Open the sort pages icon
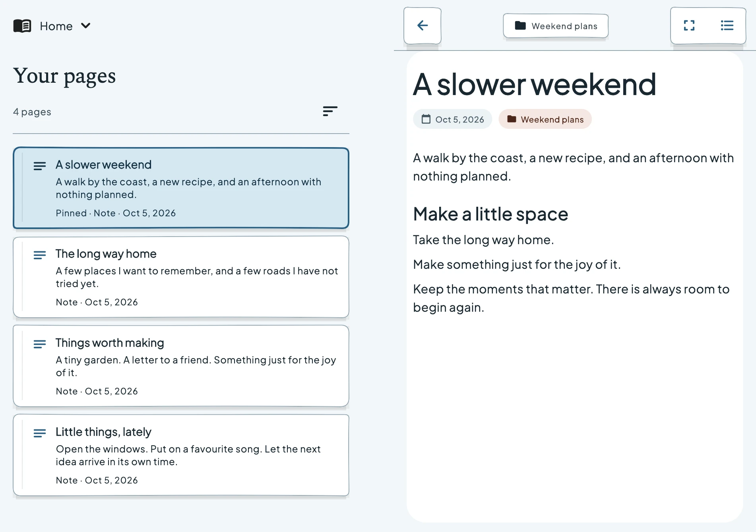 (x=330, y=111)
